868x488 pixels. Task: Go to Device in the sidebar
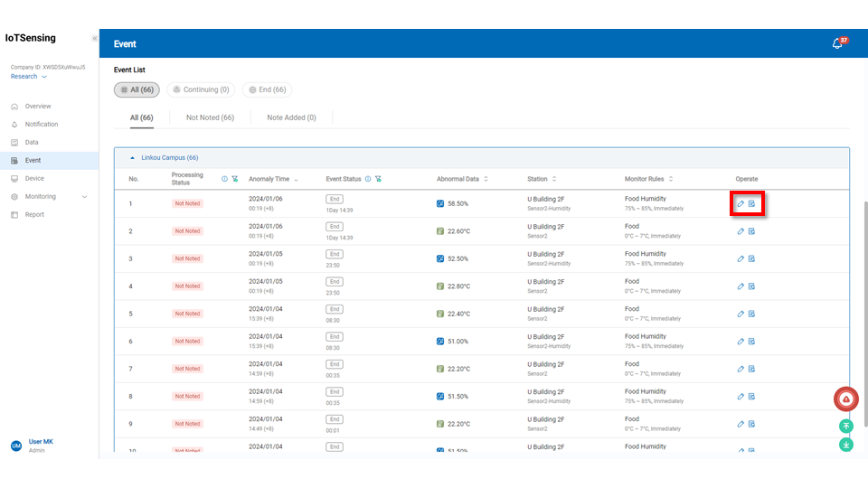34,178
